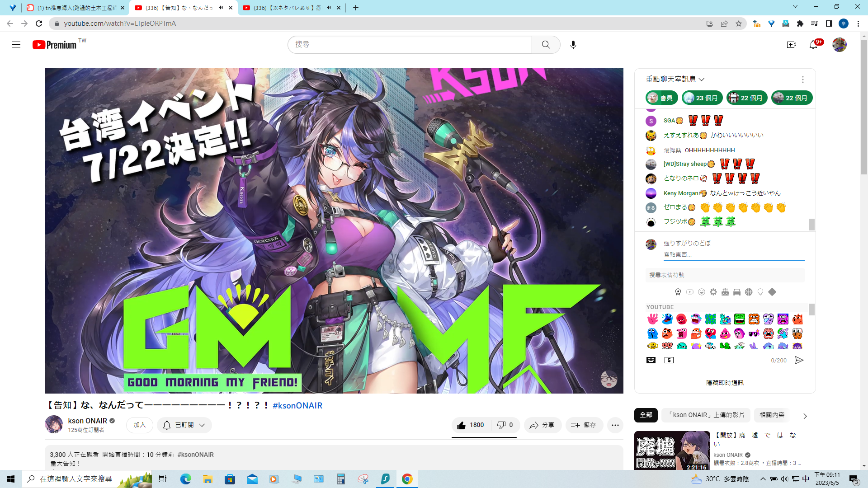Like the video with 1800 likes
The height and width of the screenshot is (488, 868).
(x=471, y=425)
